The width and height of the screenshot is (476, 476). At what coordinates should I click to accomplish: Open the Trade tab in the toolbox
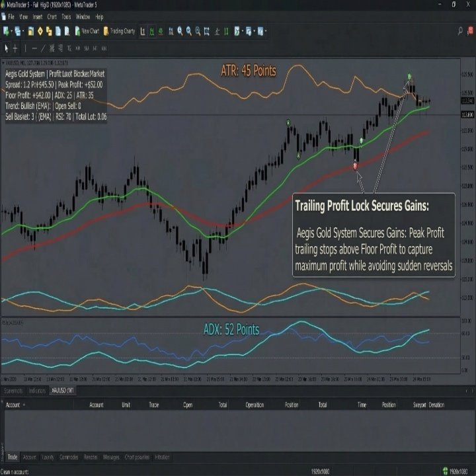(13, 457)
